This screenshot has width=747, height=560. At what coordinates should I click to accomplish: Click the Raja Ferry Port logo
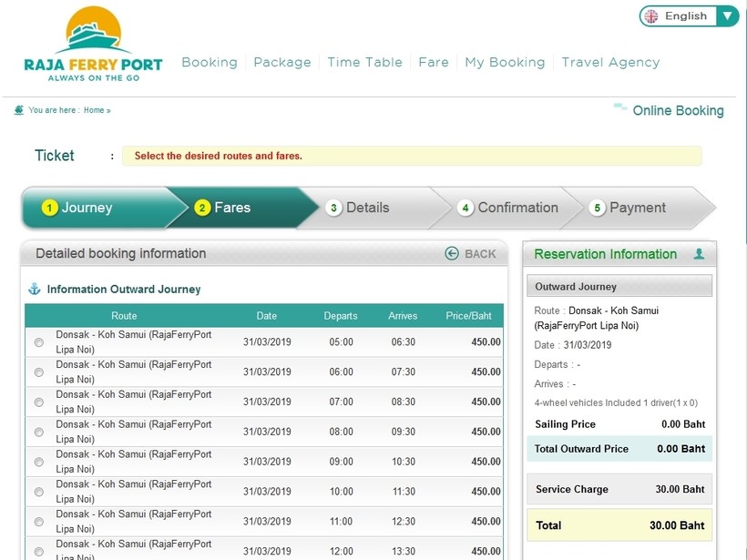(93, 44)
